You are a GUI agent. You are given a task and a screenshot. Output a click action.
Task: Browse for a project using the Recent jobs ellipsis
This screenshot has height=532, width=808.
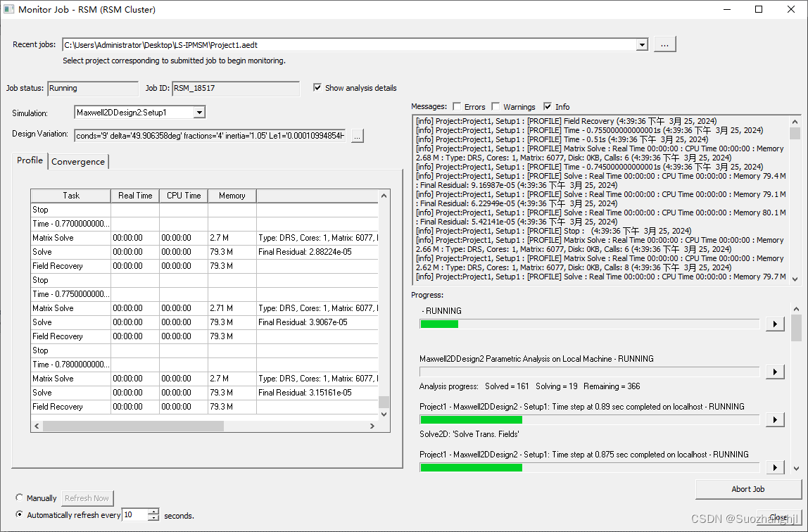664,44
